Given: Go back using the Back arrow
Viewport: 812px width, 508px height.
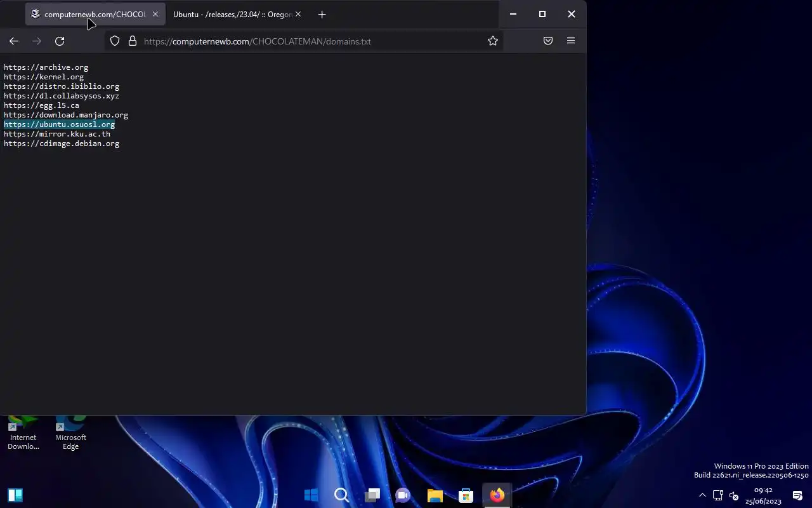Looking at the screenshot, I should tap(14, 41).
